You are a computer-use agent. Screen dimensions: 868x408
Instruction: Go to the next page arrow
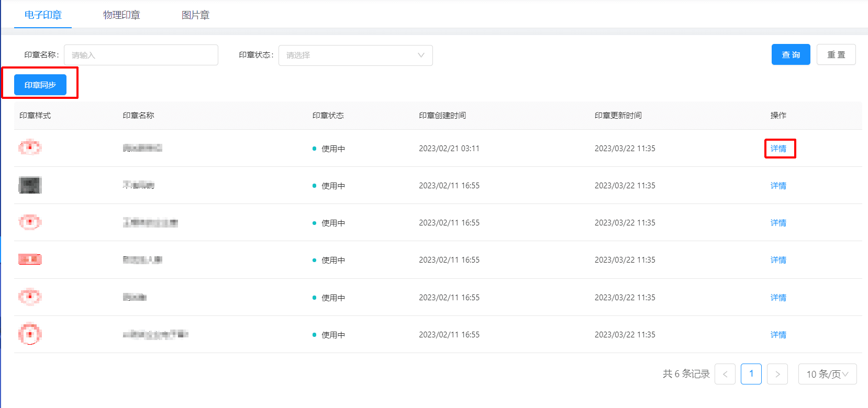(x=777, y=374)
